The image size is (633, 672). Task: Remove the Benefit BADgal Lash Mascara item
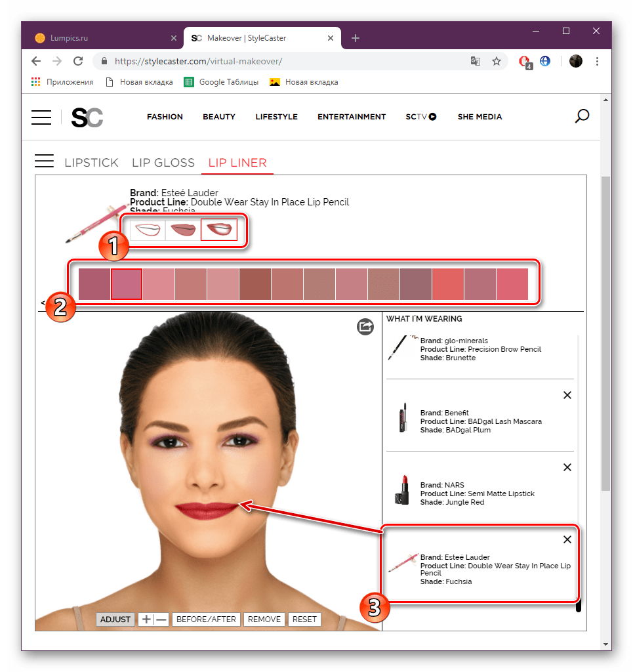coord(567,395)
